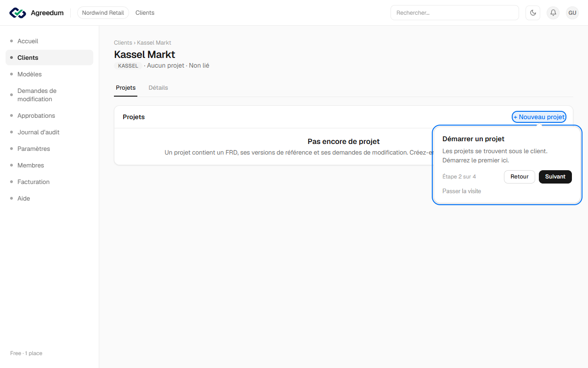The image size is (588, 368).
Task: Open Modèles in the sidebar
Action: click(49, 74)
